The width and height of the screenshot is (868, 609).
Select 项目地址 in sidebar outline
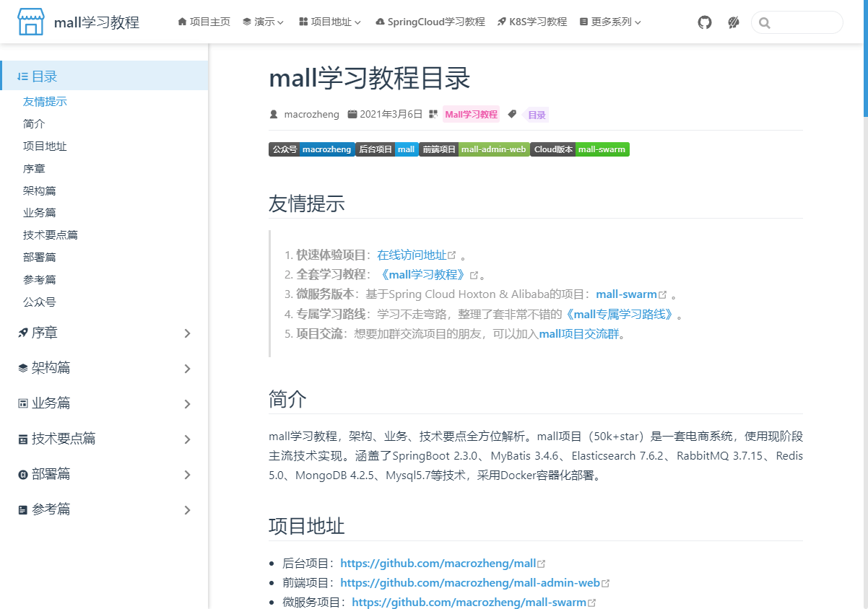[45, 146]
